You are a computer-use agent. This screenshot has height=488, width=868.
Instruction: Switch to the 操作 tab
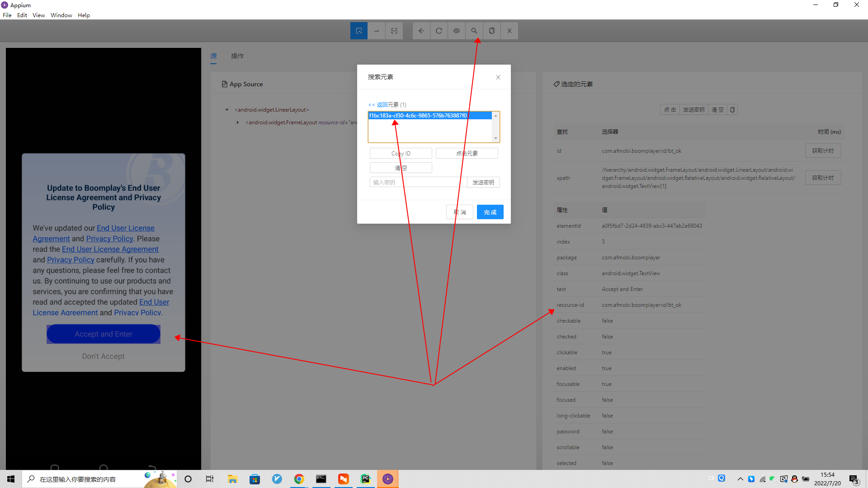pyautogui.click(x=237, y=56)
